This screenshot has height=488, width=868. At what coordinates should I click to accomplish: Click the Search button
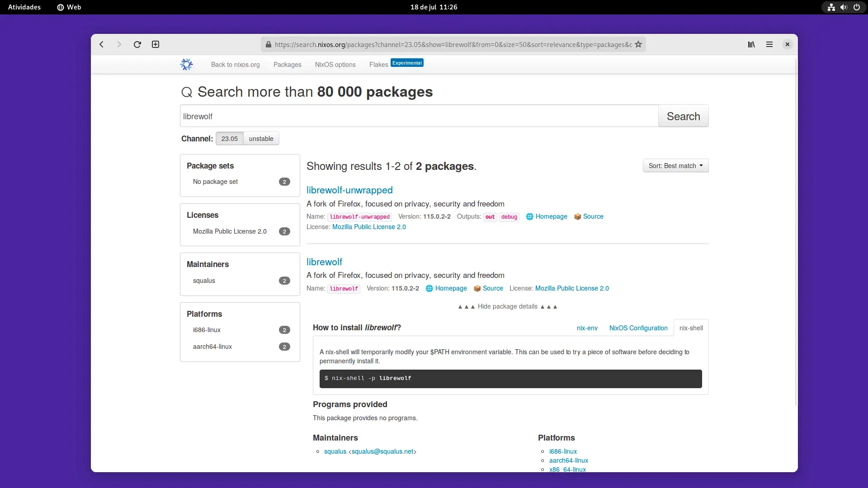683,116
